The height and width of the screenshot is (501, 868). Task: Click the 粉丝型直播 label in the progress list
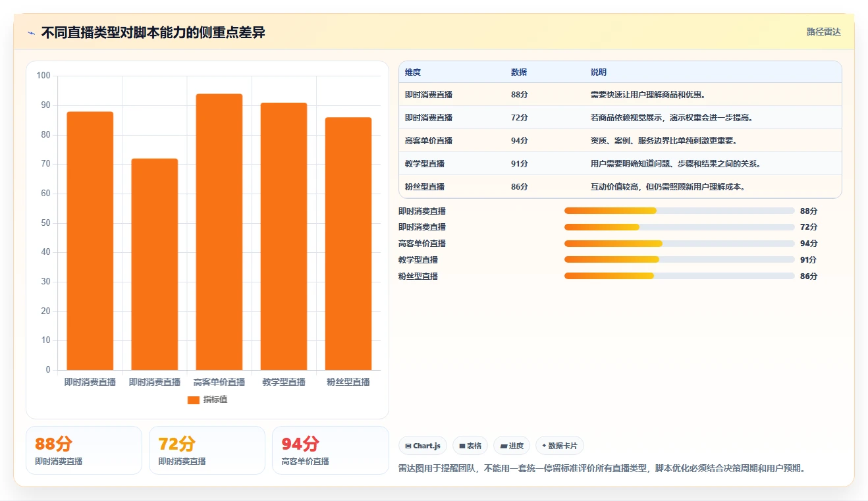point(418,277)
